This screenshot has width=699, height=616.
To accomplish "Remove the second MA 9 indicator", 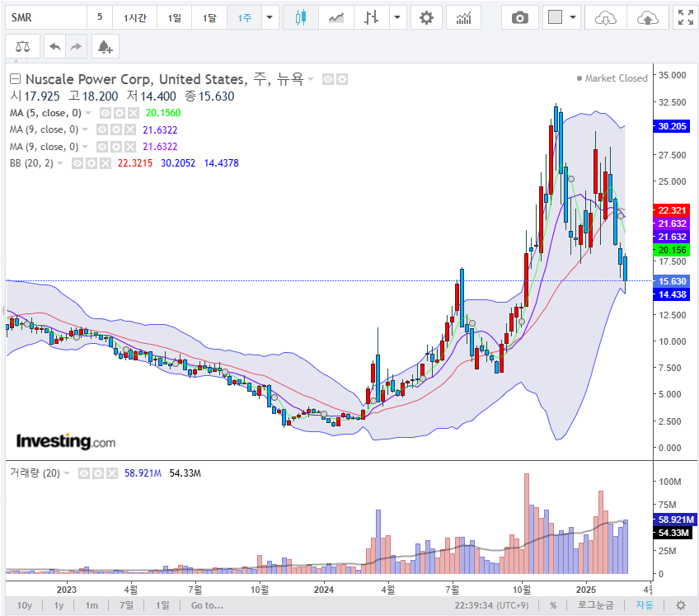I will 130,147.
